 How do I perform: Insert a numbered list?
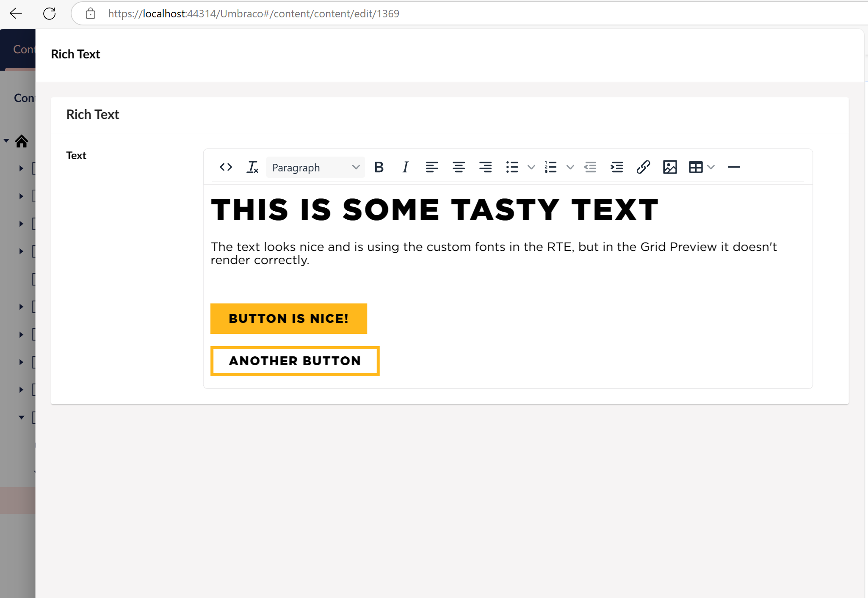(x=550, y=167)
